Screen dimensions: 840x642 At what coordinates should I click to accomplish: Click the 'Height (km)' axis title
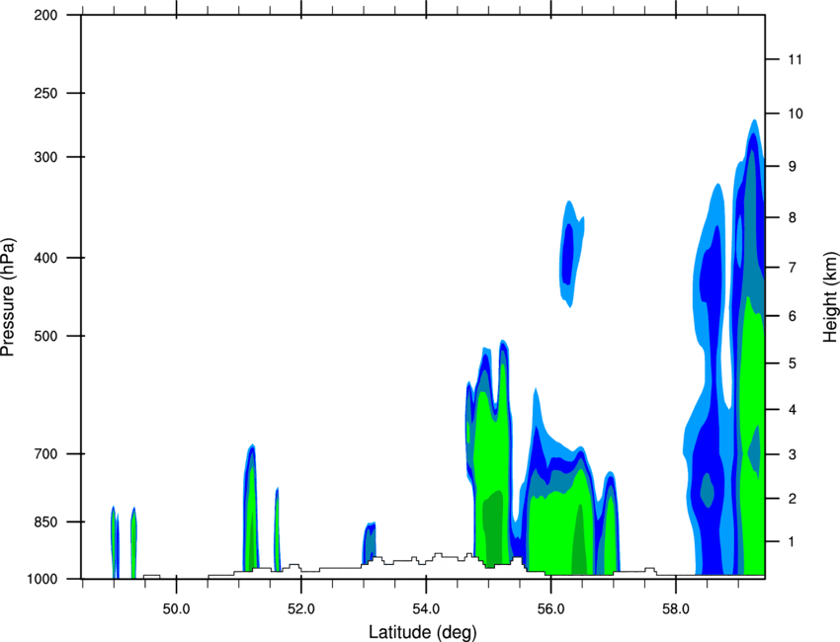[830, 297]
